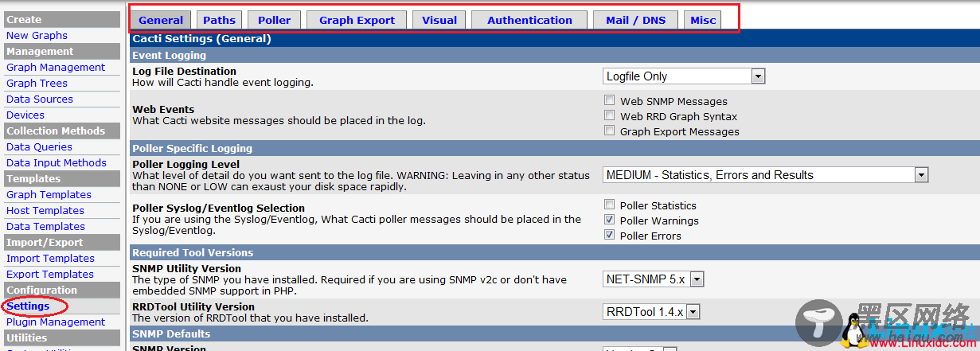Click the Cacti Settings (General) title
Image resolution: width=980 pixels, height=351 pixels.
click(x=201, y=38)
